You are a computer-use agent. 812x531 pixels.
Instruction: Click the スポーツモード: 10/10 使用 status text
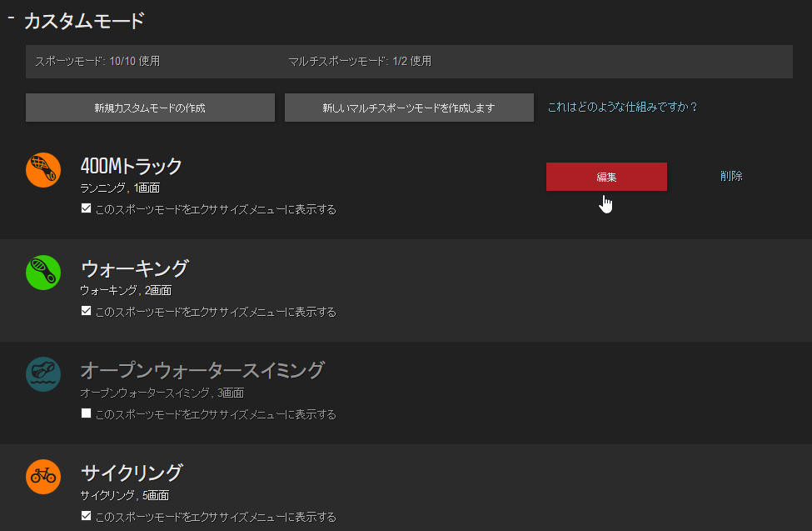(x=97, y=61)
